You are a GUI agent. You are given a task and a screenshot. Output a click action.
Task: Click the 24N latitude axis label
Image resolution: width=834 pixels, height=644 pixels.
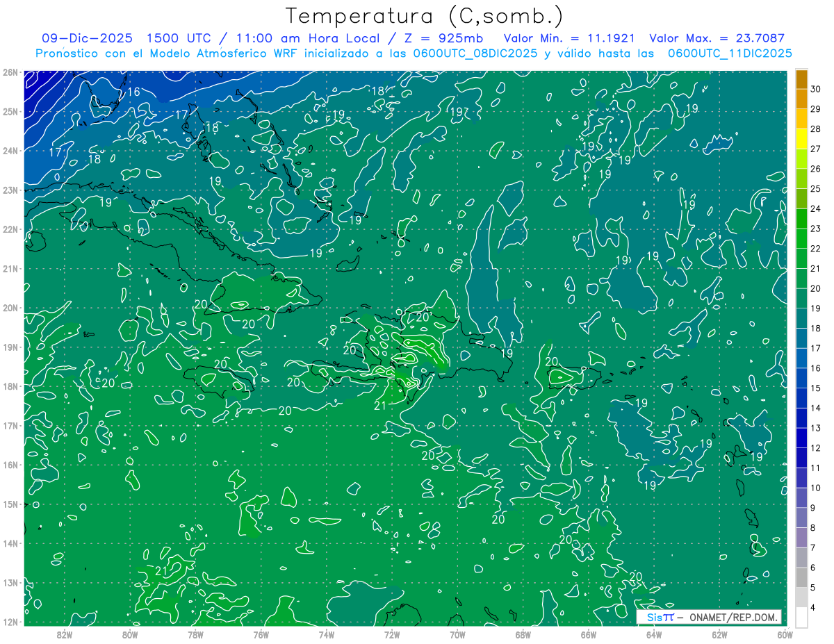10,151
